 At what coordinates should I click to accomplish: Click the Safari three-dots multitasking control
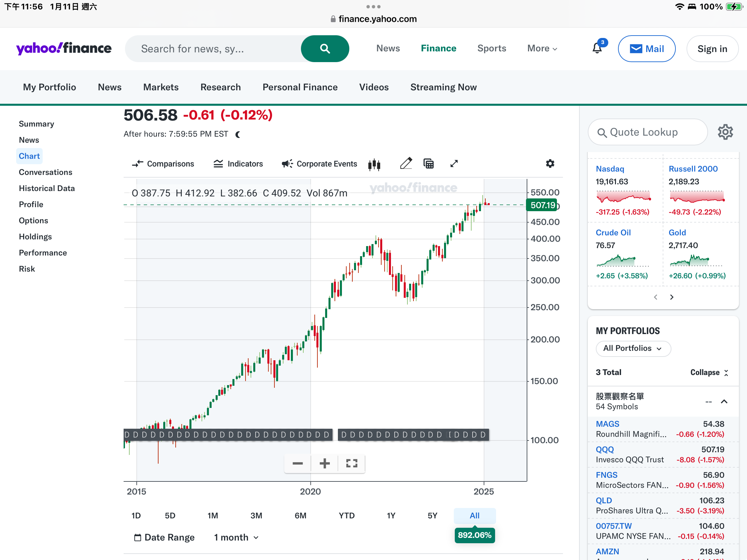373,7
